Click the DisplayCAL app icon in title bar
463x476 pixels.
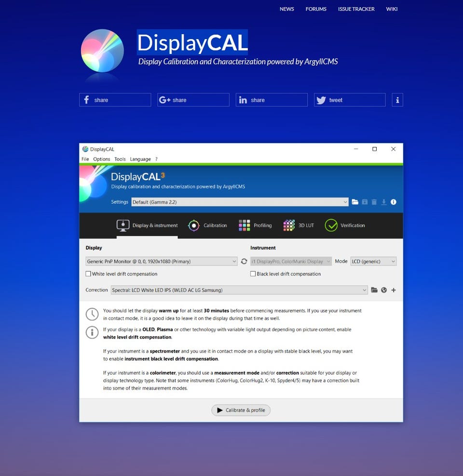click(85, 149)
